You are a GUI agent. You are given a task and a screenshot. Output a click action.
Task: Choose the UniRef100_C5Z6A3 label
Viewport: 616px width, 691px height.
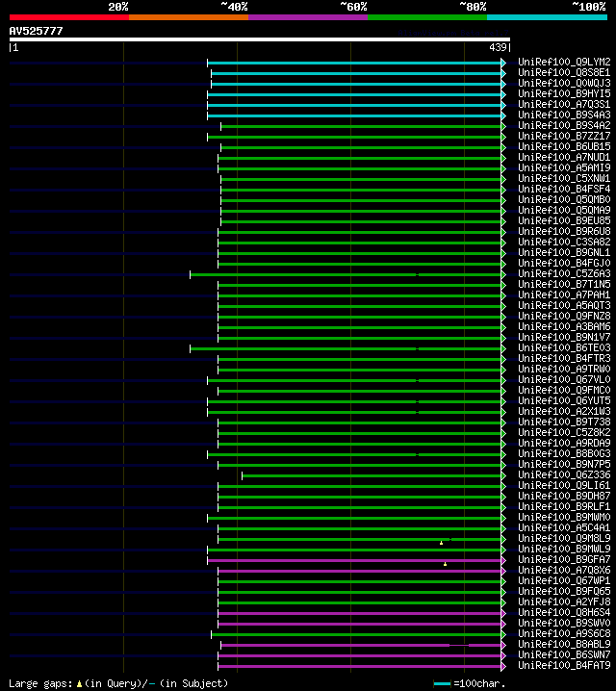pos(564,273)
